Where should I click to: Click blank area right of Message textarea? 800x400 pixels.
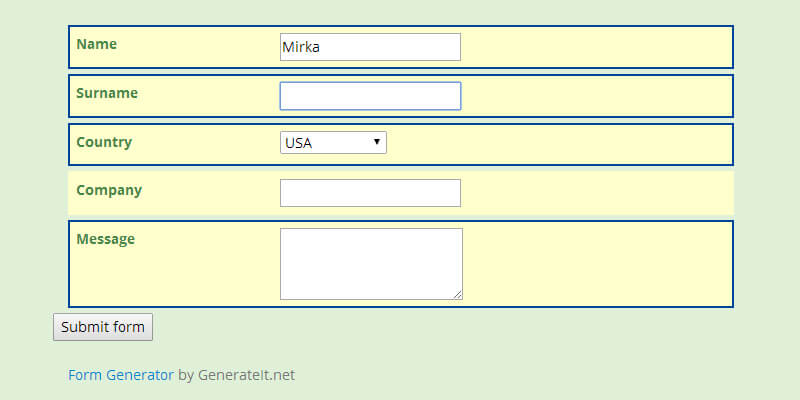(600, 263)
